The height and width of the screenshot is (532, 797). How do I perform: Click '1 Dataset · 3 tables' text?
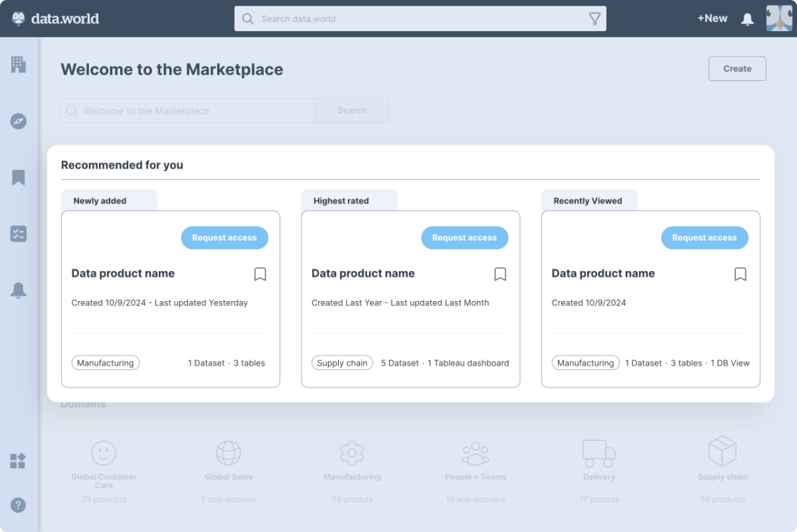[226, 363]
